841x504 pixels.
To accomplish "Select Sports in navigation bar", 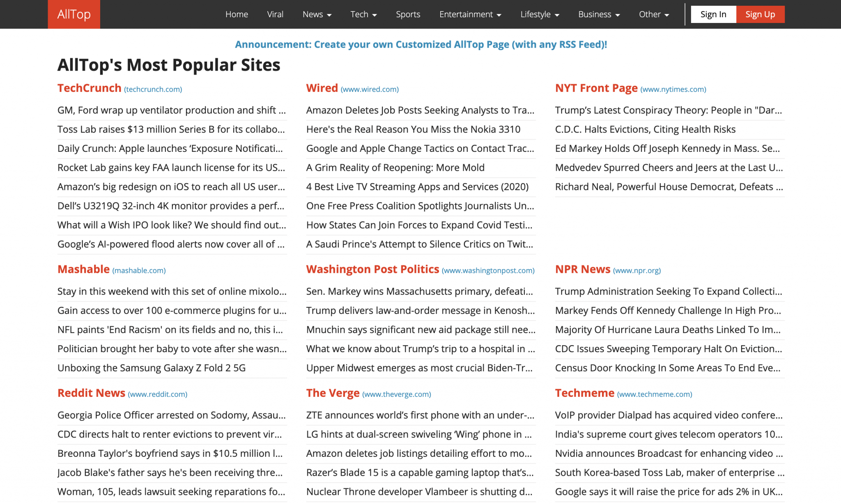I will (408, 14).
